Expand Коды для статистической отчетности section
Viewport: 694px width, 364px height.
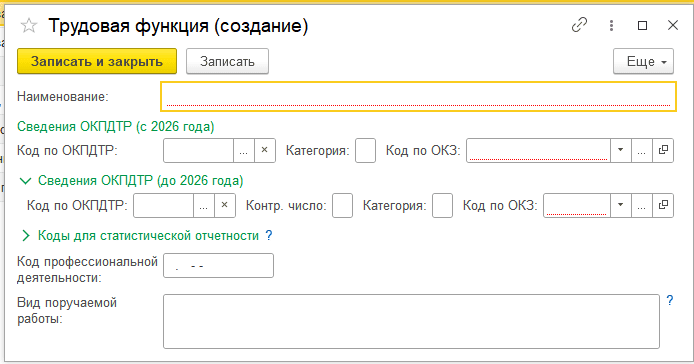pos(26,236)
